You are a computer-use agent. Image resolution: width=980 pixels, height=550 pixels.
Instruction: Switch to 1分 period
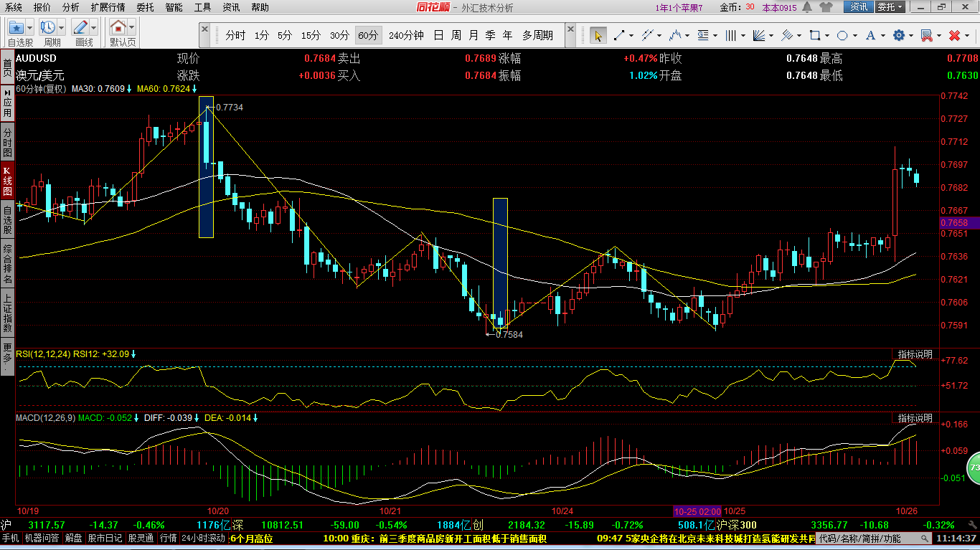pos(262,35)
